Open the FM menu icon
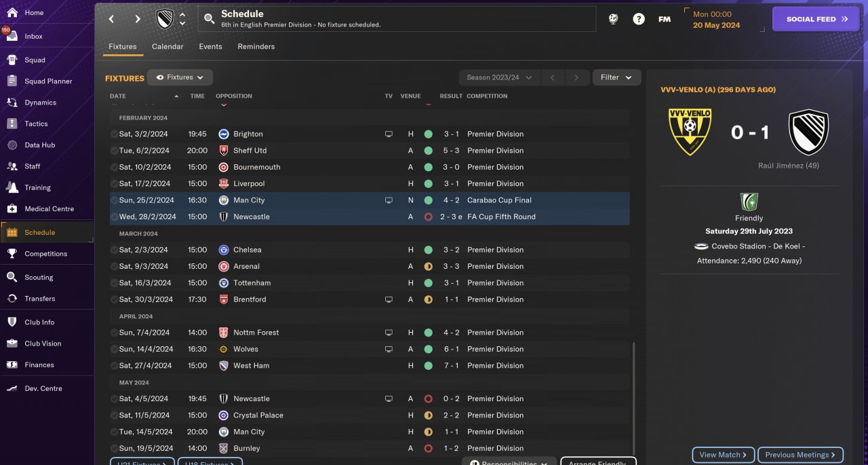The width and height of the screenshot is (868, 465). point(665,19)
